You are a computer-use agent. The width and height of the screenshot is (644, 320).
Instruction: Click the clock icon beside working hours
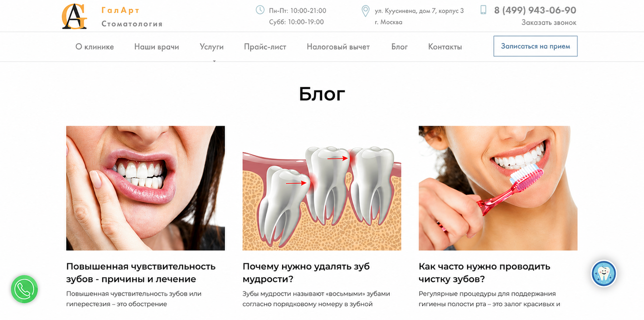coord(260,10)
